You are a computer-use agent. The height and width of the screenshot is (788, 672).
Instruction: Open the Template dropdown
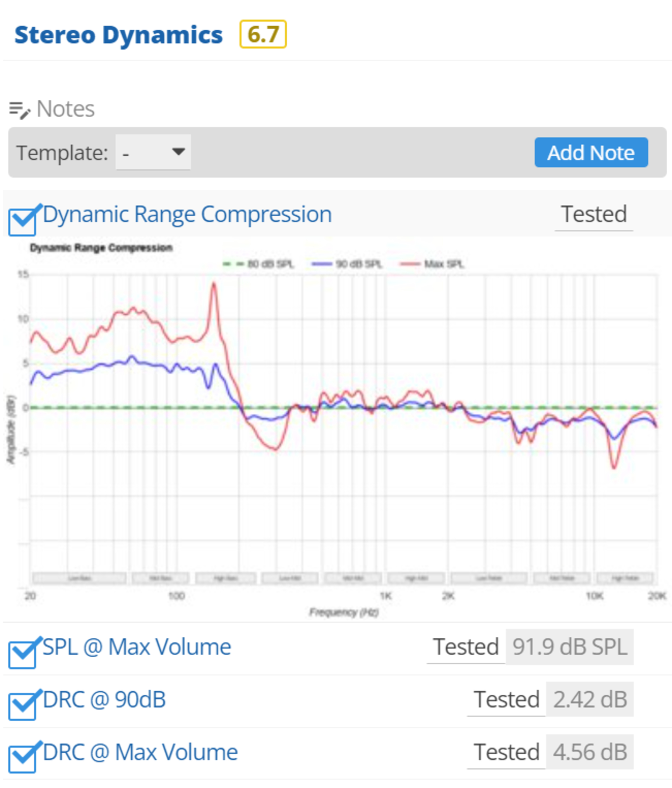[153, 152]
